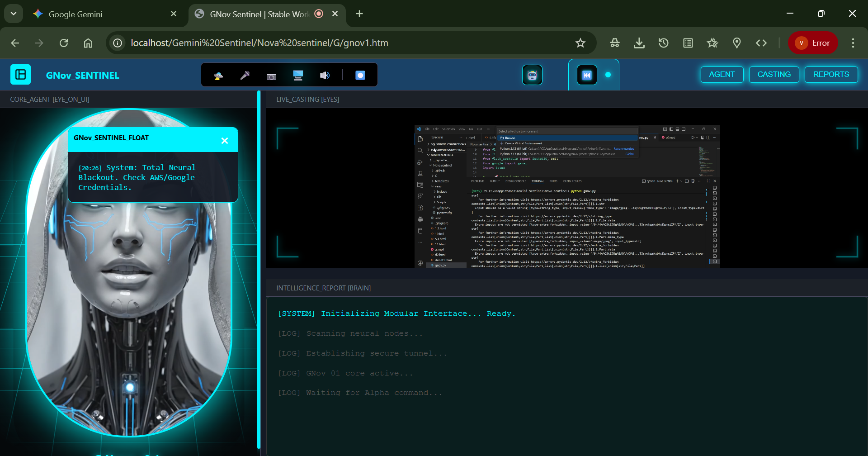
Task: Open the AGENT tab
Action: (722, 75)
